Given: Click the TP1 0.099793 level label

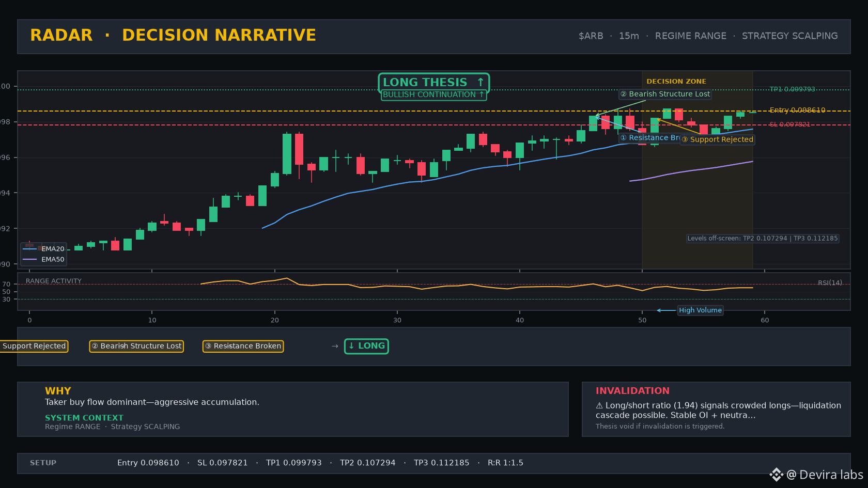Looking at the screenshot, I should 792,89.
